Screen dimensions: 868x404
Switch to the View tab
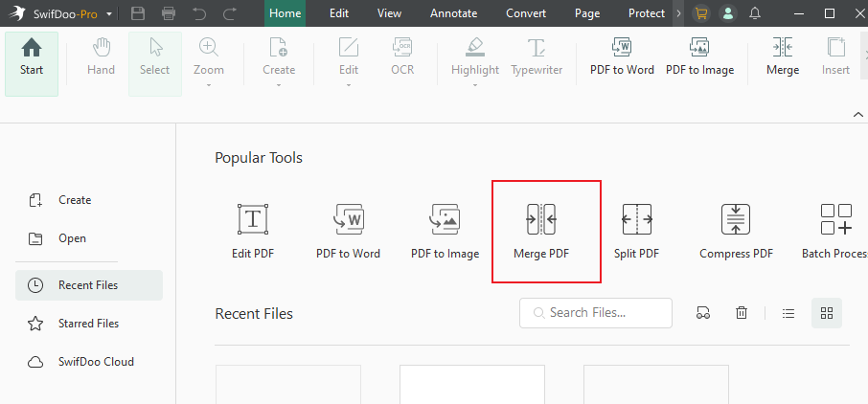click(x=389, y=13)
